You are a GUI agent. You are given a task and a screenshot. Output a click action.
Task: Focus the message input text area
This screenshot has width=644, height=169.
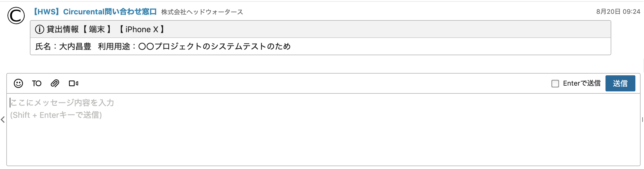323,130
